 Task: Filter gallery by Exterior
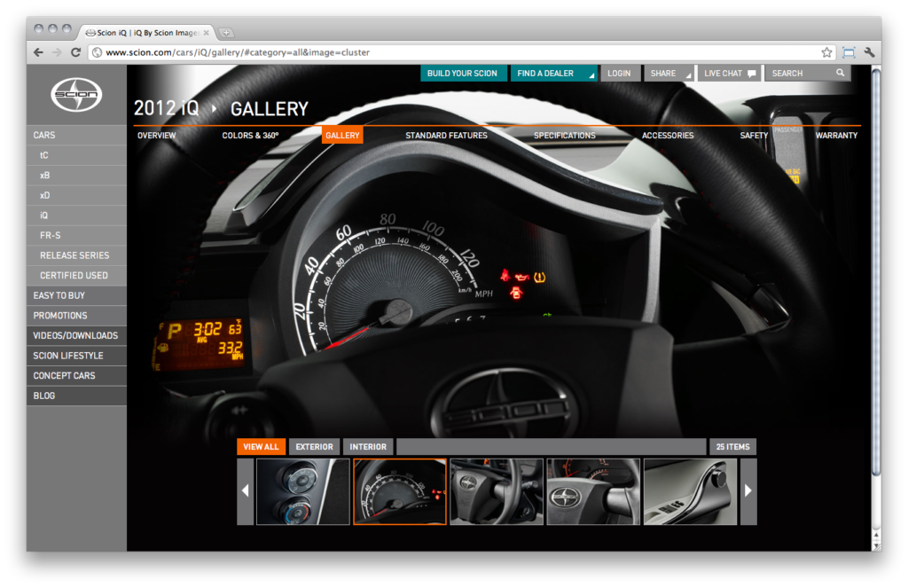315,447
